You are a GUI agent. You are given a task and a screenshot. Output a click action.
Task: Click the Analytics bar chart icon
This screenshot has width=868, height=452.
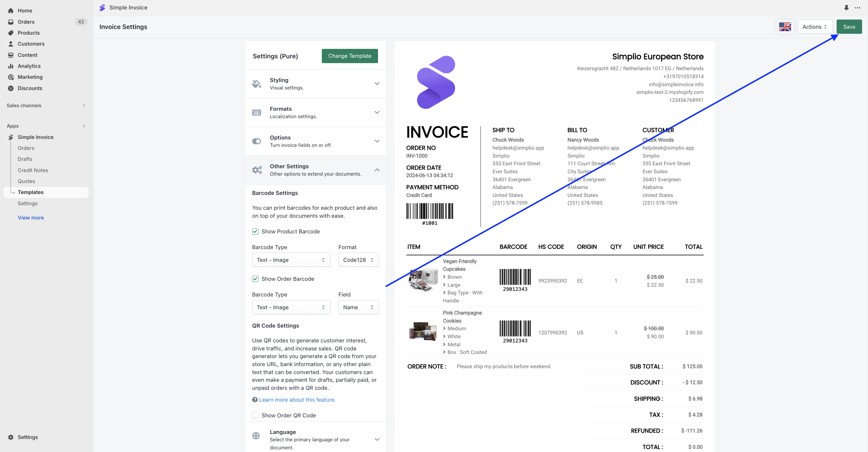[11, 66]
